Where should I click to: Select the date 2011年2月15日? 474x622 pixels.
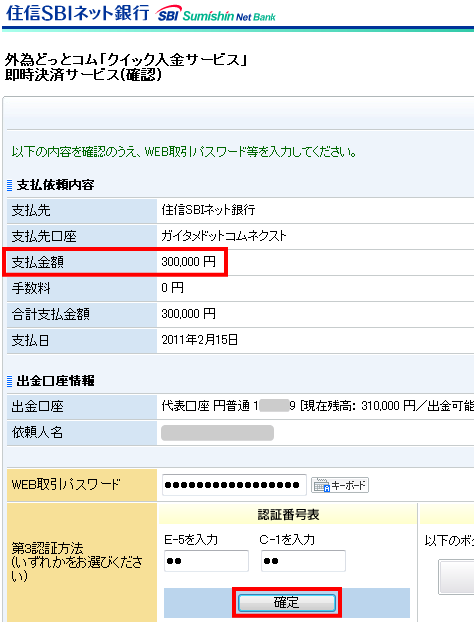200,340
